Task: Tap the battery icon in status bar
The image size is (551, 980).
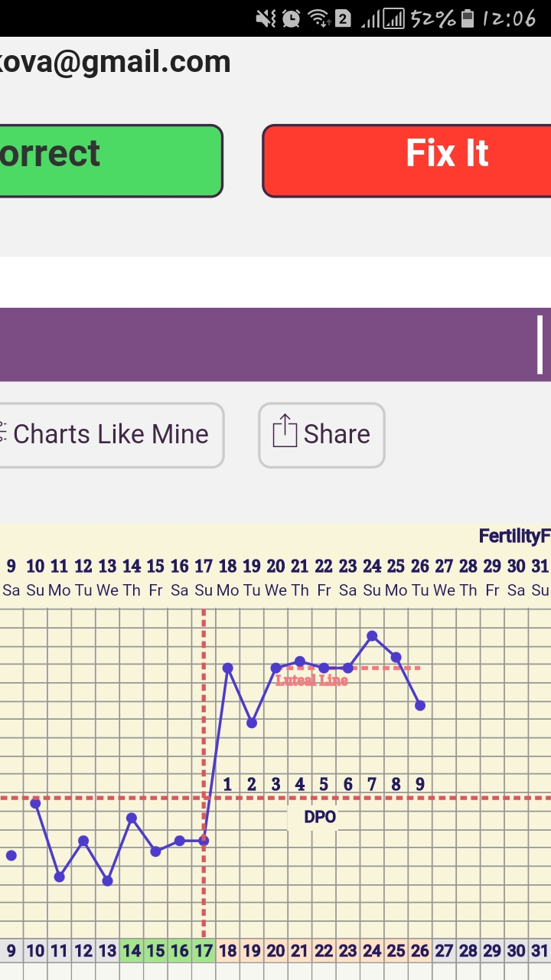Action: click(x=467, y=18)
